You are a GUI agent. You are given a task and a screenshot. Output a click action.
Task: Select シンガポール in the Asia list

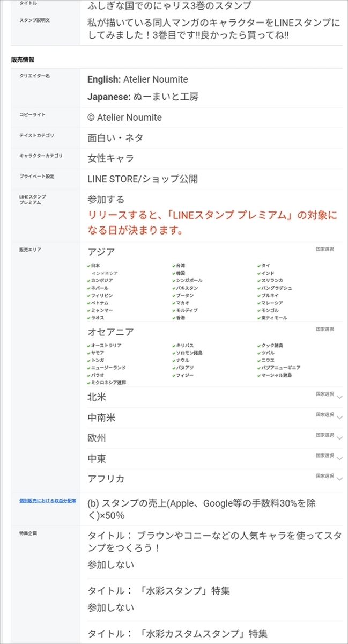pos(188,281)
